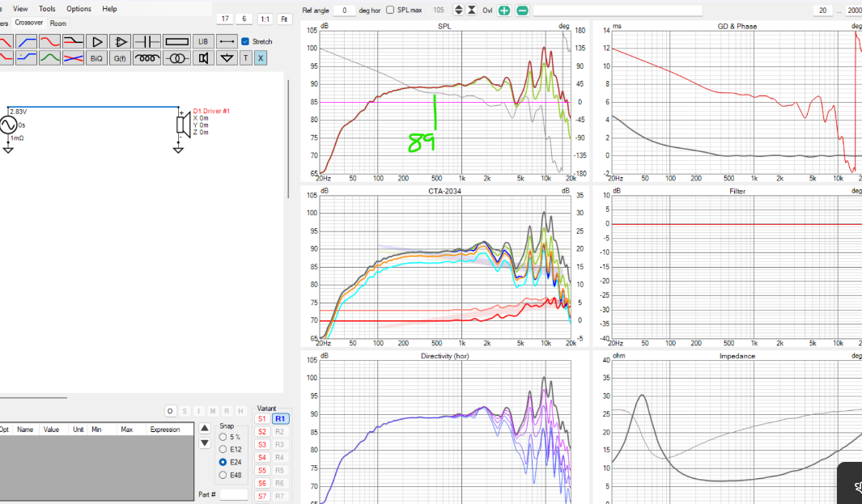
Task: Open the component library LIB button
Action: (203, 42)
